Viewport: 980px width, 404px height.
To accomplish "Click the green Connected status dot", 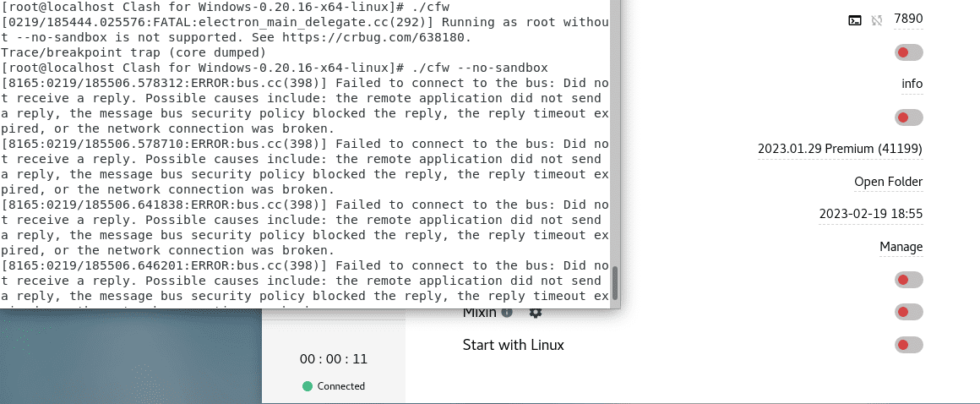I will 308,386.
